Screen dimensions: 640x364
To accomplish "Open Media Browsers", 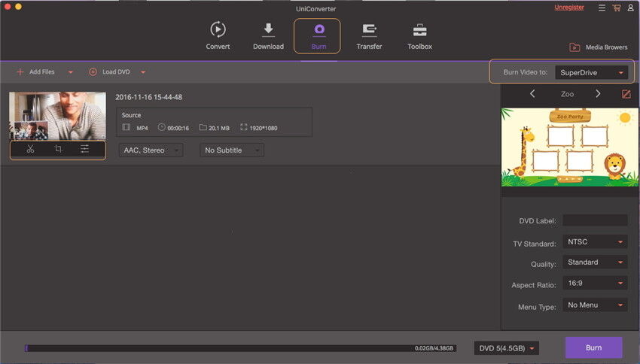I will tap(599, 47).
